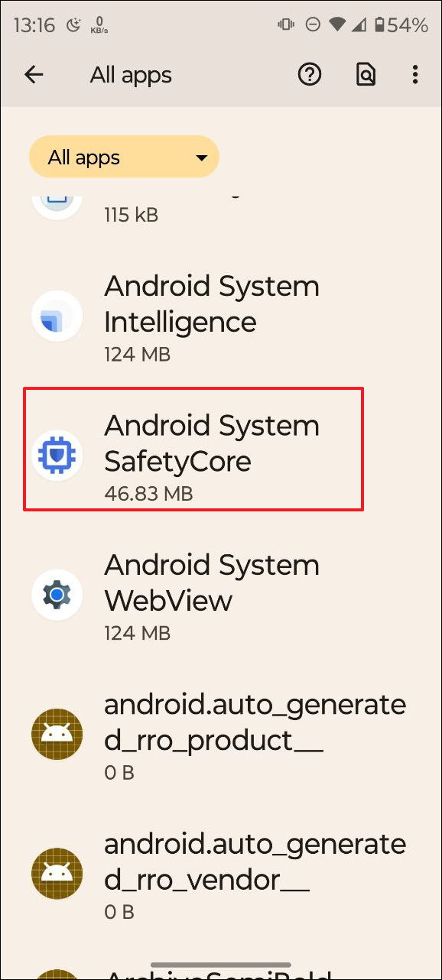Tap the rro_vendor Android robot icon
Image resolution: width=442 pixels, height=980 pixels.
point(57,873)
